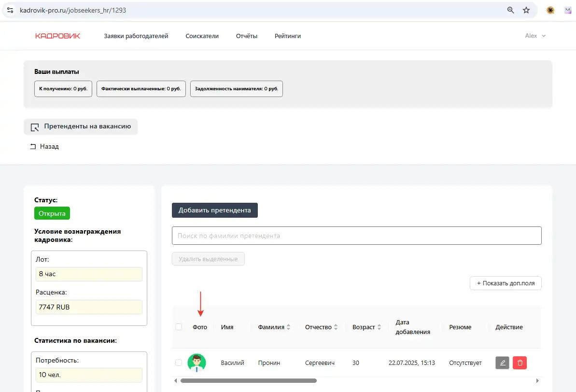Click the orange browser extension icon
This screenshot has width=576, height=392.
(x=550, y=10)
